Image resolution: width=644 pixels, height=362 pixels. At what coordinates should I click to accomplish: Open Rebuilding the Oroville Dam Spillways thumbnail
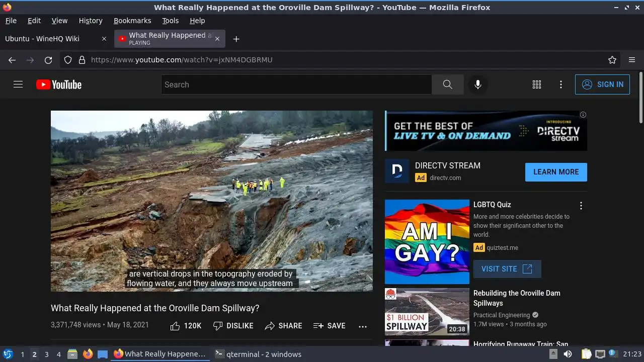pyautogui.click(x=427, y=312)
